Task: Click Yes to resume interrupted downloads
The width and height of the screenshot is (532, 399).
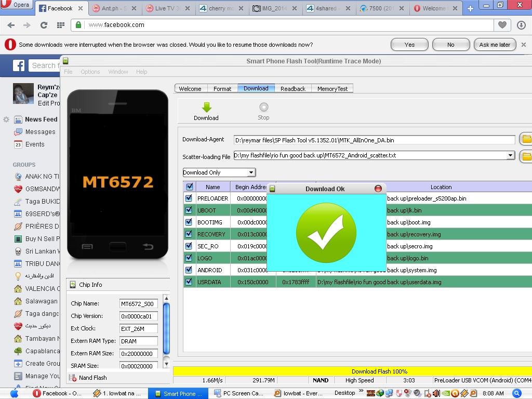Action: click(x=409, y=45)
